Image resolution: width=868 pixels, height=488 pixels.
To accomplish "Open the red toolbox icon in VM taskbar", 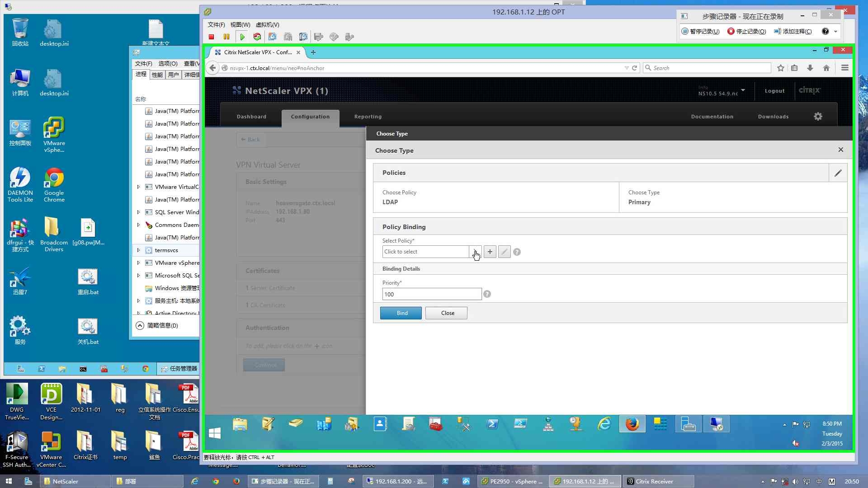I will (436, 424).
